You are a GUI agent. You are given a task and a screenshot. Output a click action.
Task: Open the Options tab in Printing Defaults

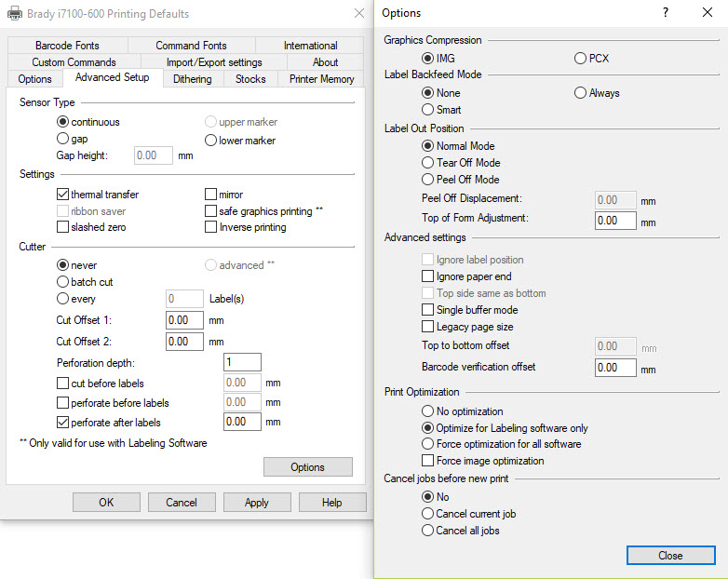click(x=34, y=79)
